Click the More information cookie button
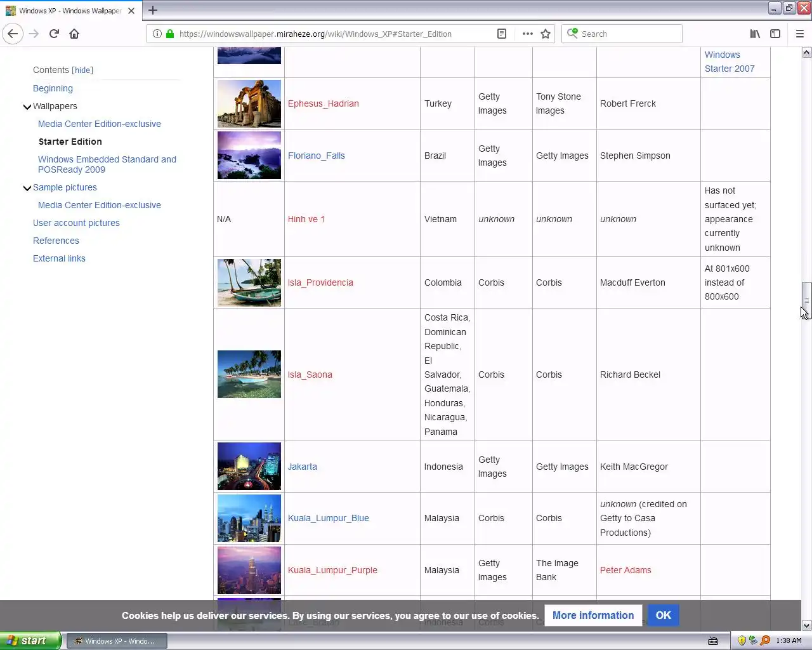812x650 pixels. (x=593, y=615)
